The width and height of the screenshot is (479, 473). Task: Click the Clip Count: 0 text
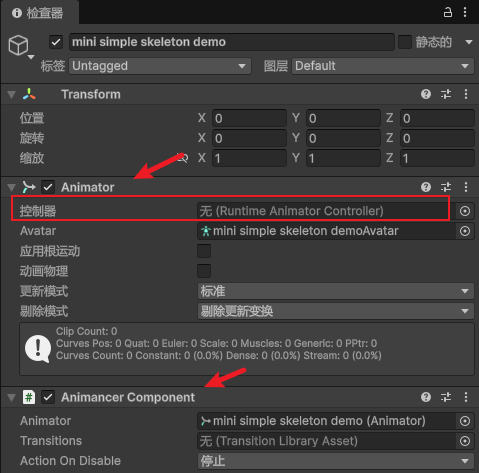(86, 331)
